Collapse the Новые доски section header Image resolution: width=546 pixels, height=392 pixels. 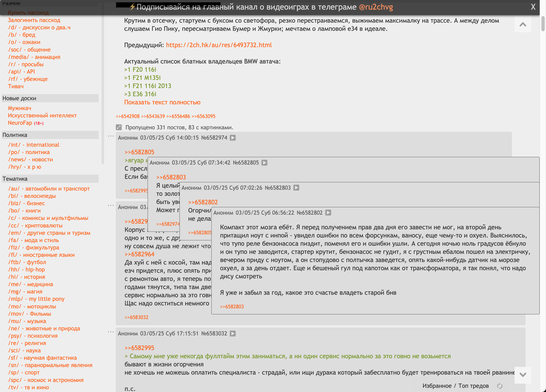coord(50,98)
